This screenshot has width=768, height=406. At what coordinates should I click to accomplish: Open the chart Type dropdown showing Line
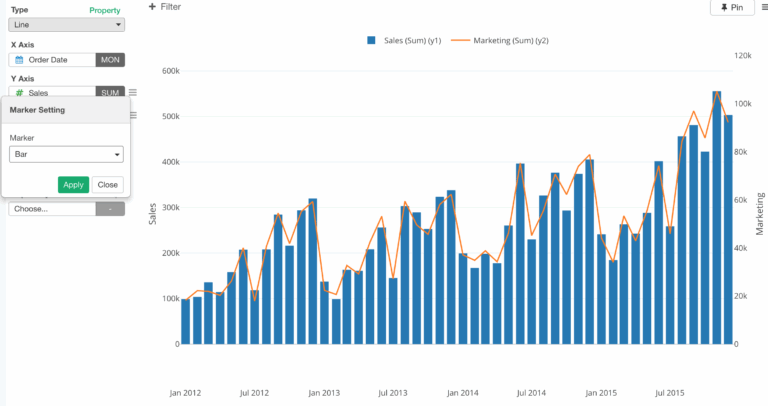pos(67,24)
